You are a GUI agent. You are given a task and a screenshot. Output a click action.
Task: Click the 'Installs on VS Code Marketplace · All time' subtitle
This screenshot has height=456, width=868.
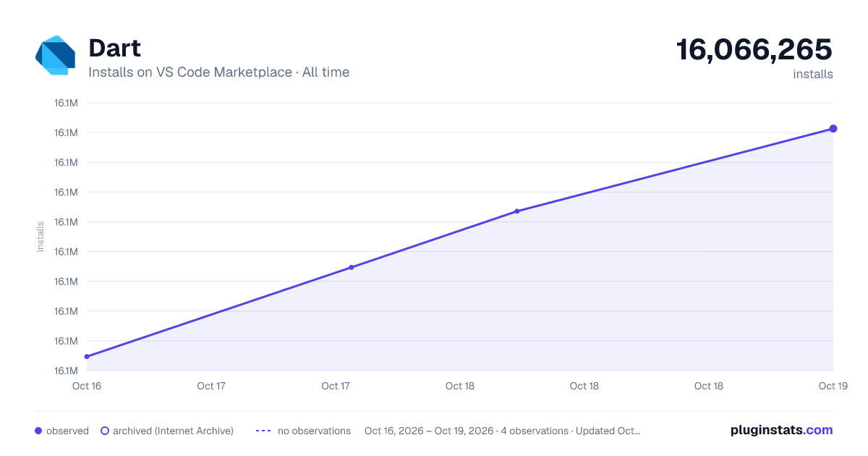(218, 72)
